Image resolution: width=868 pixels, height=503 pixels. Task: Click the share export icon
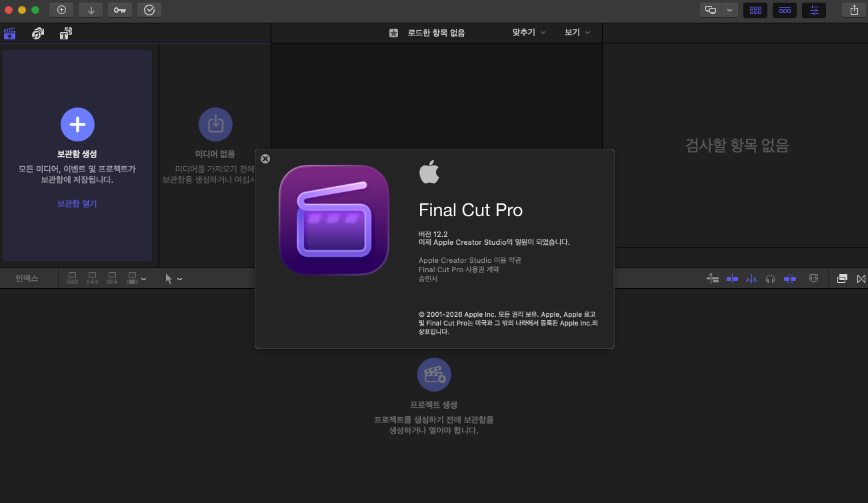point(854,10)
